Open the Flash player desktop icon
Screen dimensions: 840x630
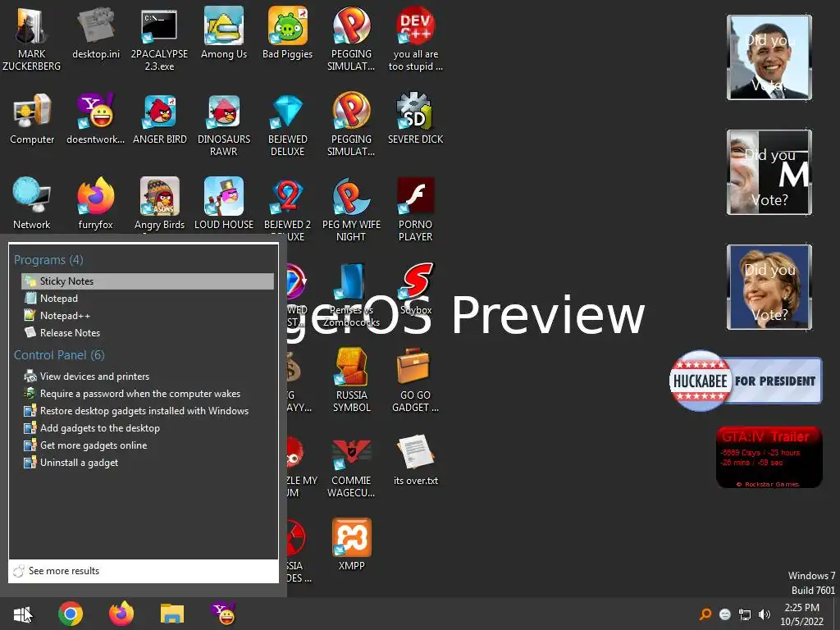(x=416, y=209)
